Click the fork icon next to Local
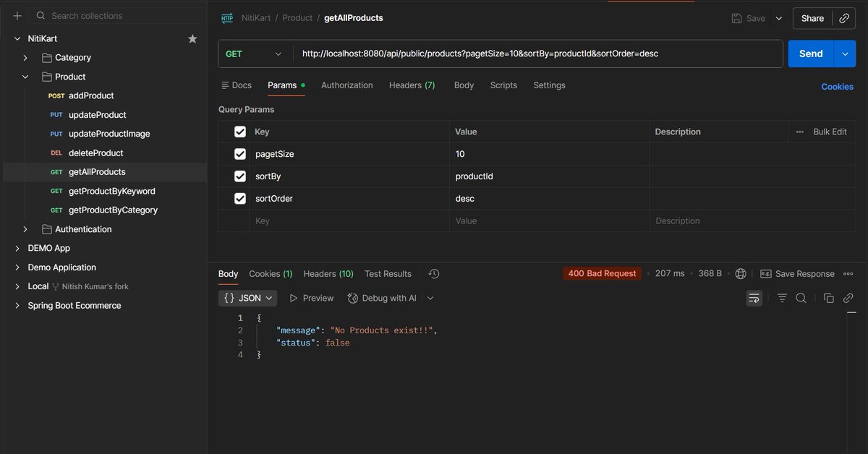Image resolution: width=868 pixels, height=454 pixels. [56, 286]
